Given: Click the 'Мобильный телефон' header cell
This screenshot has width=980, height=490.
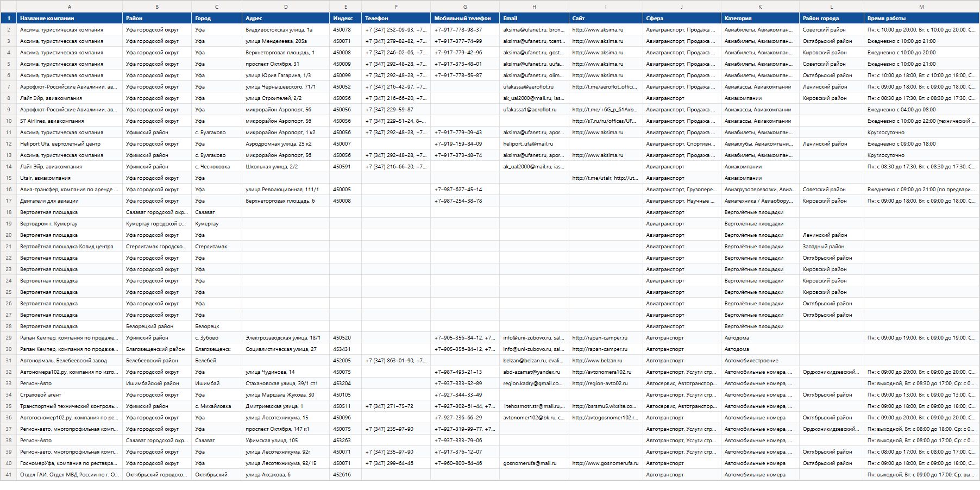Looking at the screenshot, I should click(x=465, y=18).
